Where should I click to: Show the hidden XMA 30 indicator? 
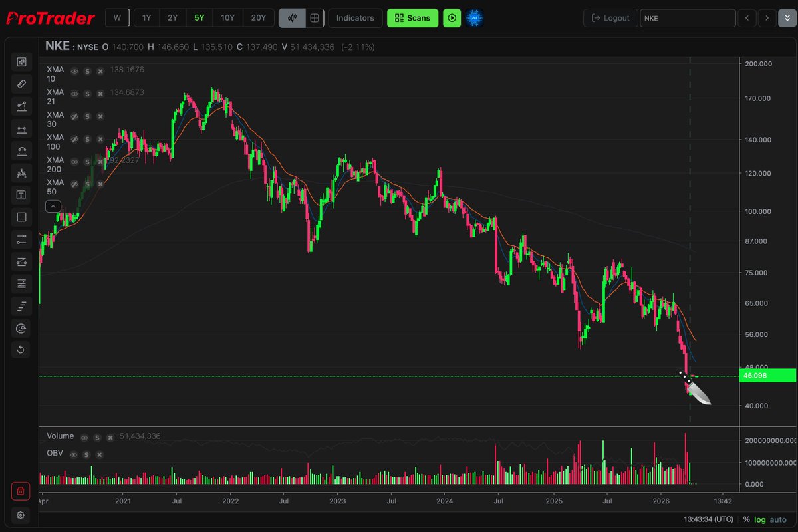pos(75,116)
